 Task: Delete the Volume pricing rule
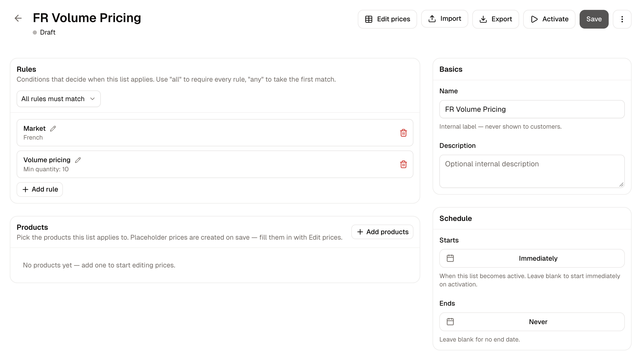pyautogui.click(x=403, y=164)
